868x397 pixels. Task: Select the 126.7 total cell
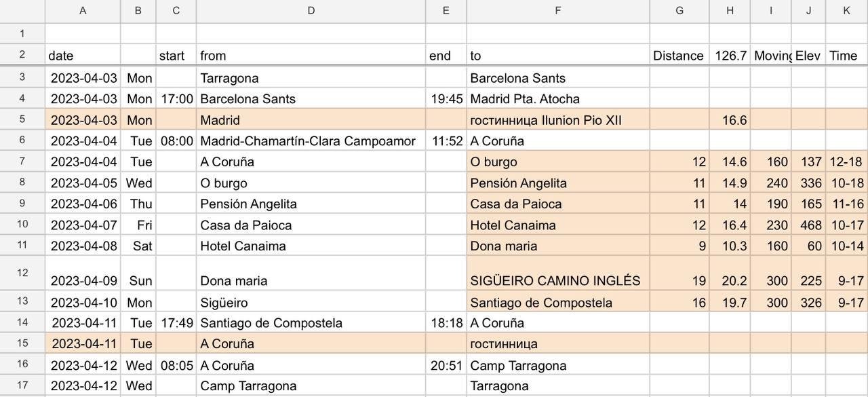pyautogui.click(x=730, y=56)
